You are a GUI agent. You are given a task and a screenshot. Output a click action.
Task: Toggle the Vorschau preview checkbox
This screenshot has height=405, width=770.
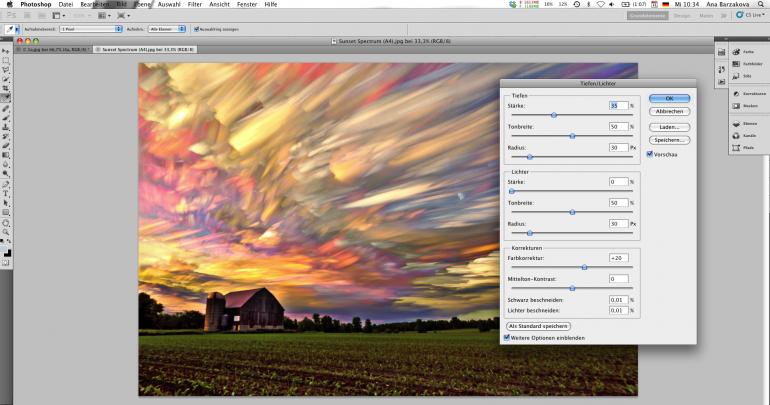coord(650,154)
